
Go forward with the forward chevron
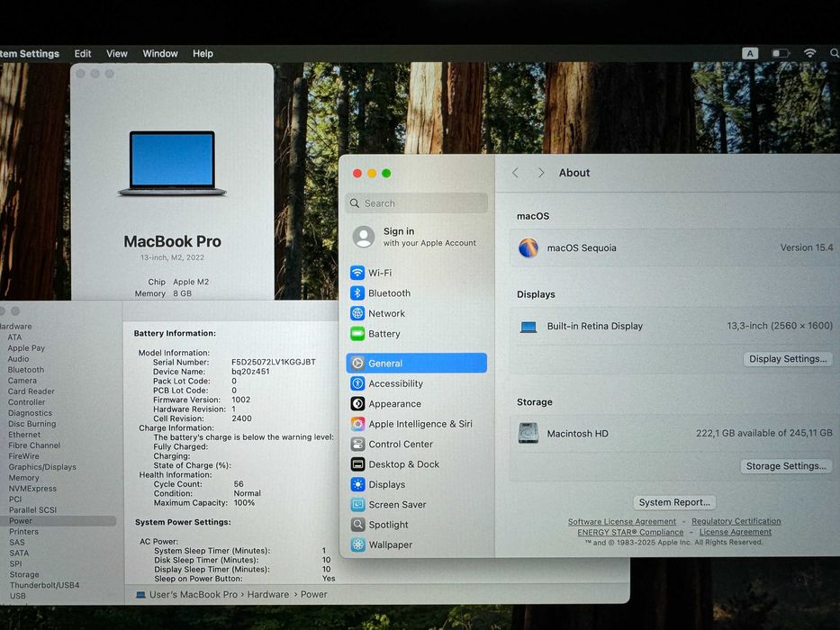coord(541,173)
